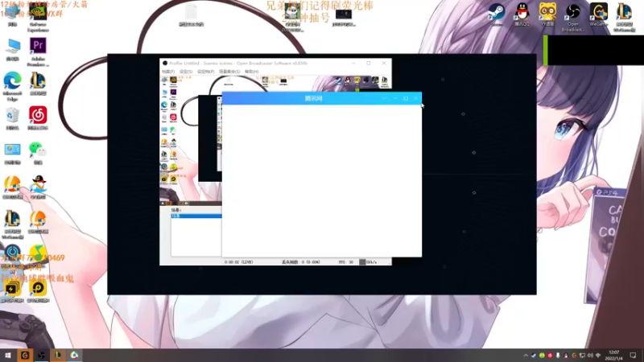Select the video file thumbnail on the desktop
644x362 pixels.
(344, 17)
